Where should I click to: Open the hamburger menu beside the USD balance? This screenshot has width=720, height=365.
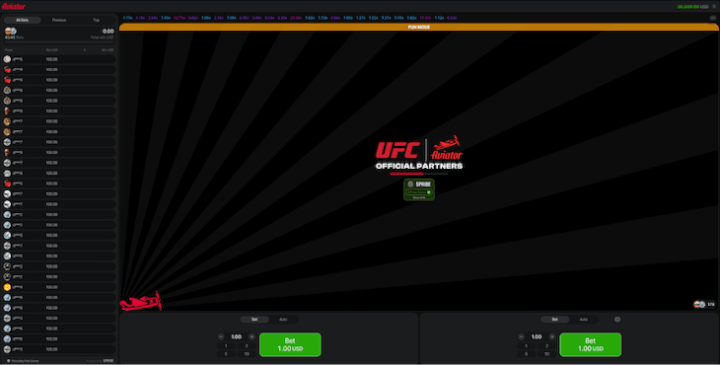click(x=714, y=6)
